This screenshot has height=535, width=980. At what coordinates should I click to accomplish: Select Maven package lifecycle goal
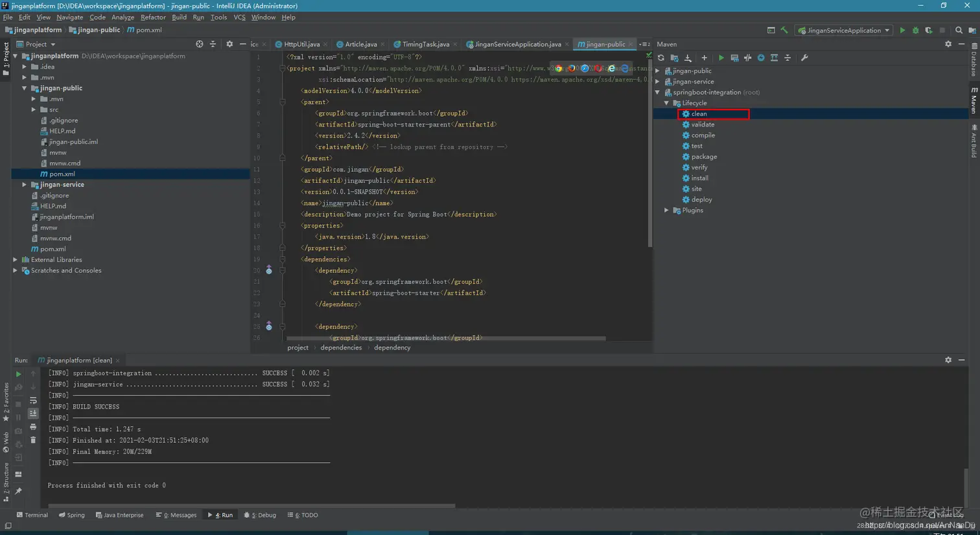[704, 157]
